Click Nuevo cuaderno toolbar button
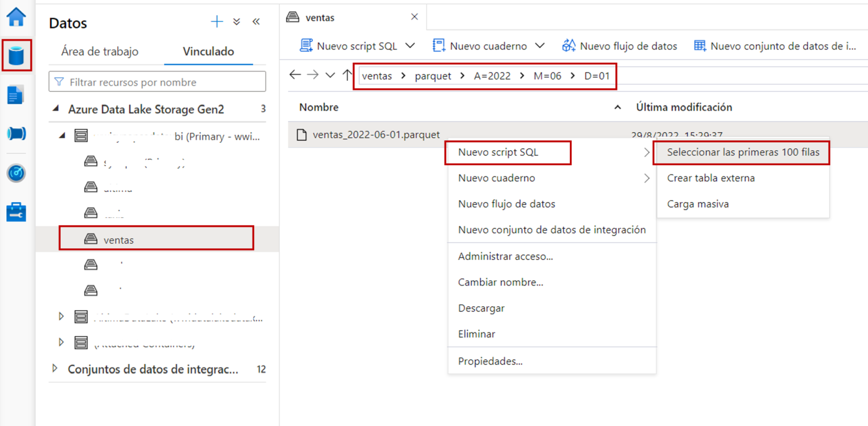This screenshot has height=426, width=868. [x=480, y=46]
